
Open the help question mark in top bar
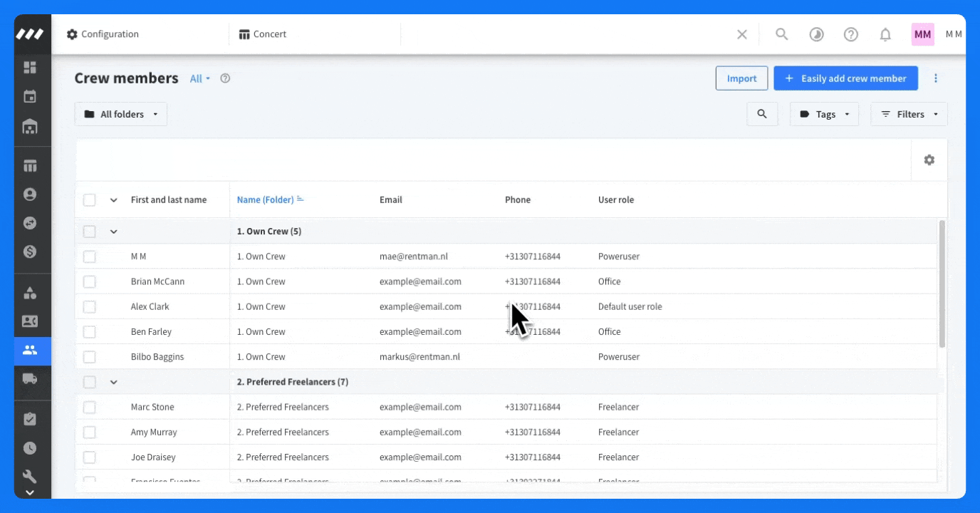(850, 34)
